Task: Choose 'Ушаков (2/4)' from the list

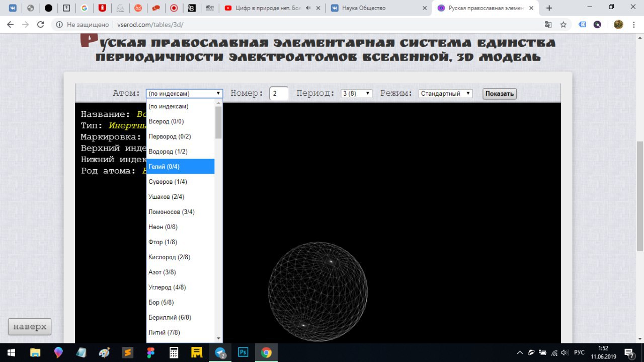Action: pyautogui.click(x=181, y=197)
